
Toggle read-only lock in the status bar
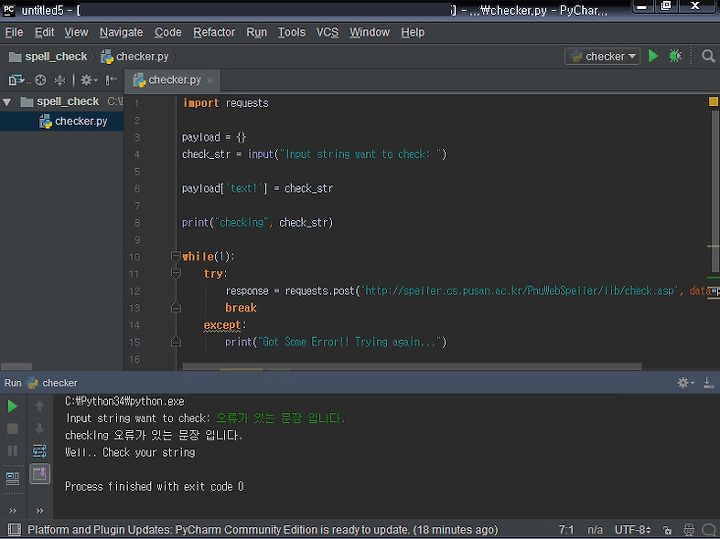[667, 530]
